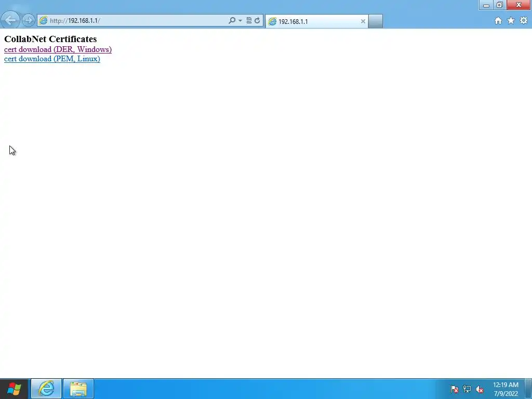
Task: Open a new tab via blank tab button
Action: click(x=376, y=21)
